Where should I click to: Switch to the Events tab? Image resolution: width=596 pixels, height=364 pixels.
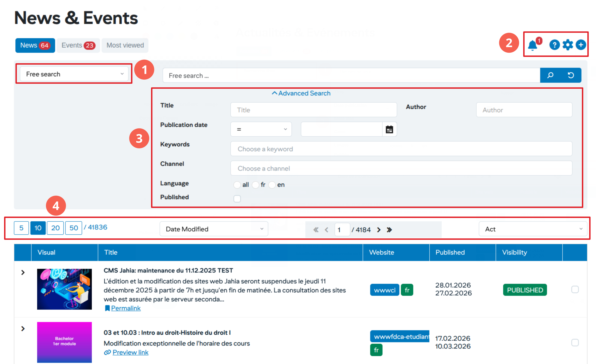click(78, 45)
